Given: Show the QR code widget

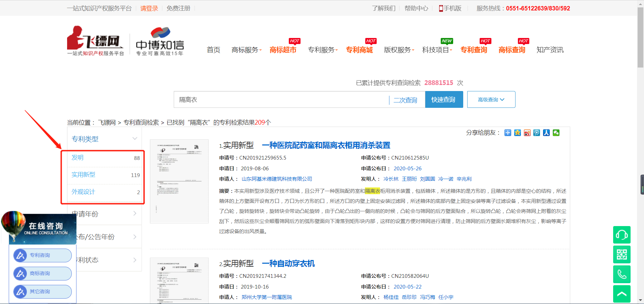Looking at the screenshot, I should (622, 255).
